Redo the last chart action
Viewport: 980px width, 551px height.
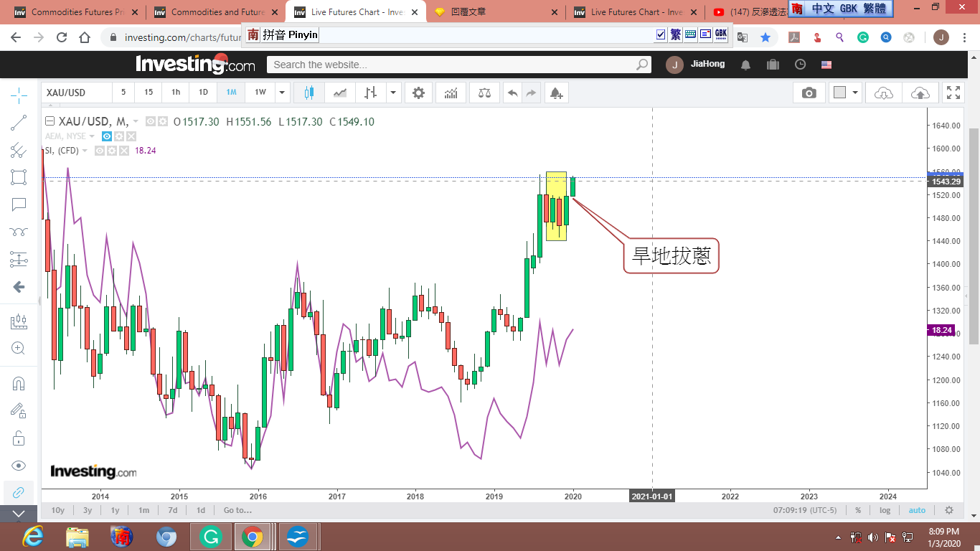pyautogui.click(x=531, y=93)
